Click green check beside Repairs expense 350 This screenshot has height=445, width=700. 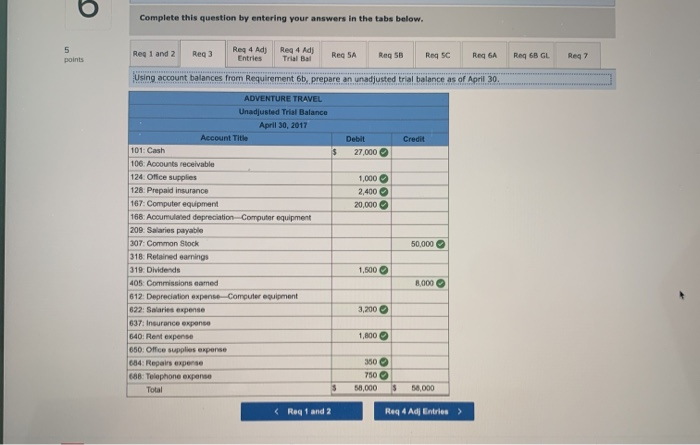click(383, 362)
